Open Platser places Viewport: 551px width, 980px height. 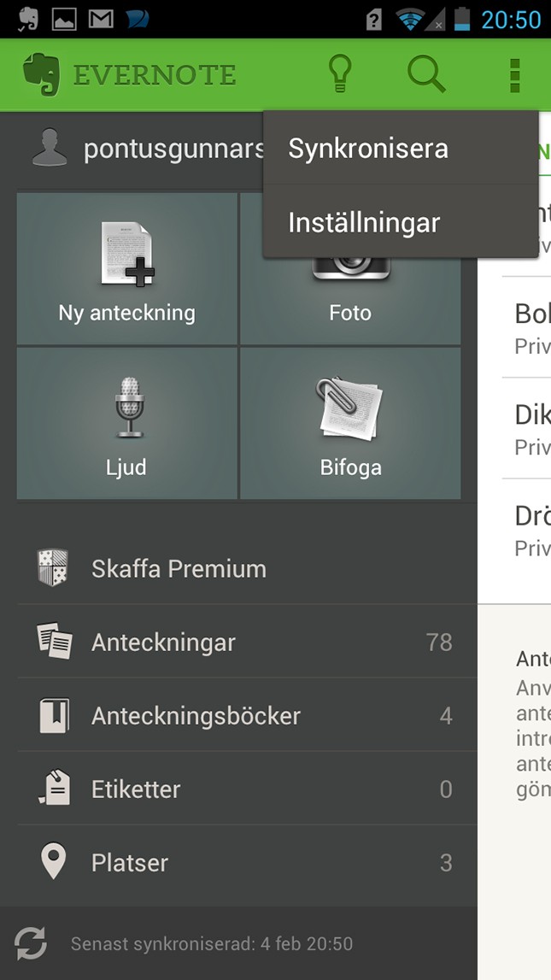pyautogui.click(x=130, y=862)
